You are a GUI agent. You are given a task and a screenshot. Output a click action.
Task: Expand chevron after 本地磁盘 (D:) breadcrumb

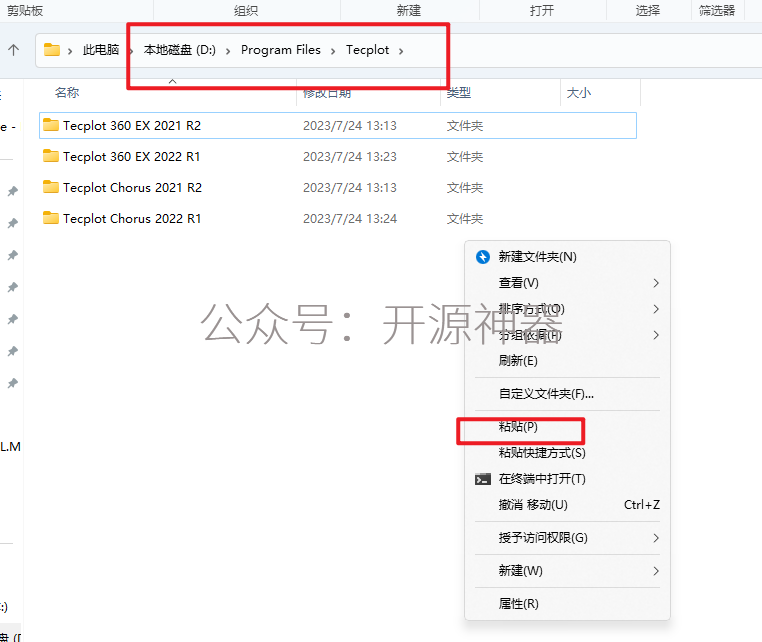[228, 51]
